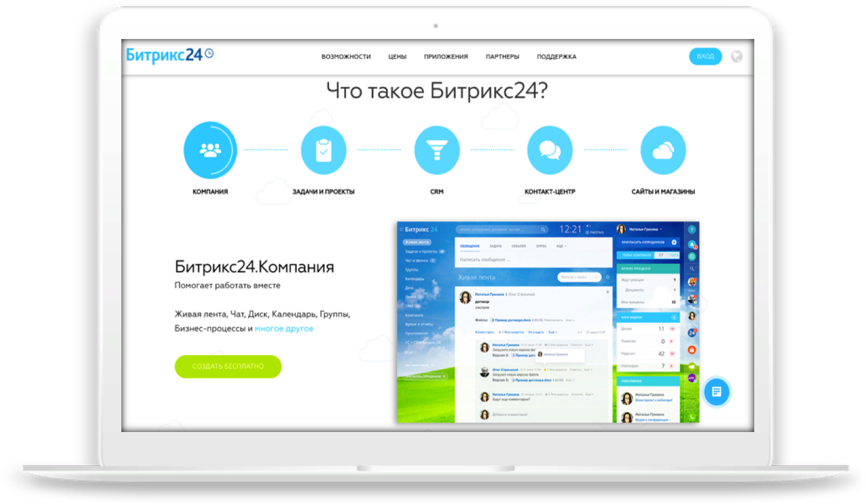Expand the Ещё item in the preview's left menu

coord(410,352)
